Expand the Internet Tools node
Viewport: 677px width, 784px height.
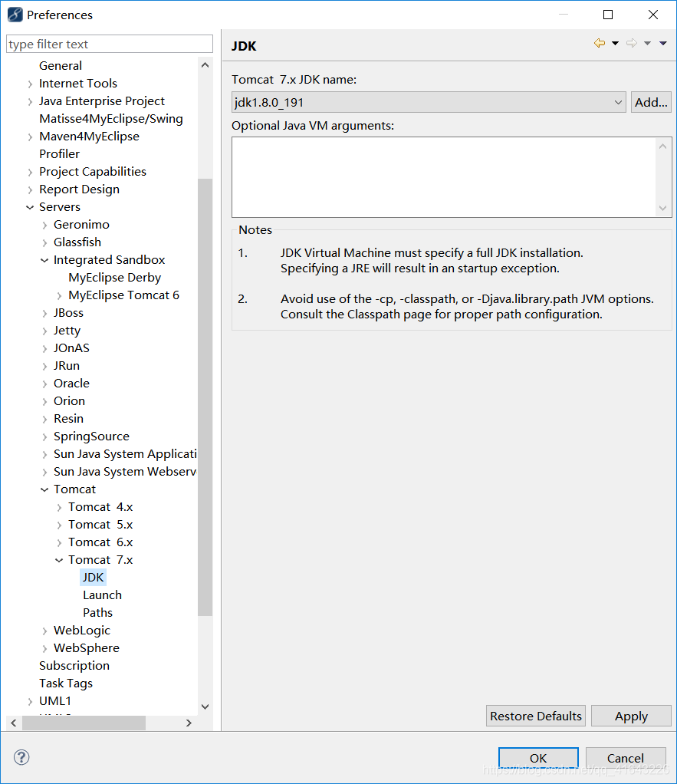pyautogui.click(x=30, y=84)
